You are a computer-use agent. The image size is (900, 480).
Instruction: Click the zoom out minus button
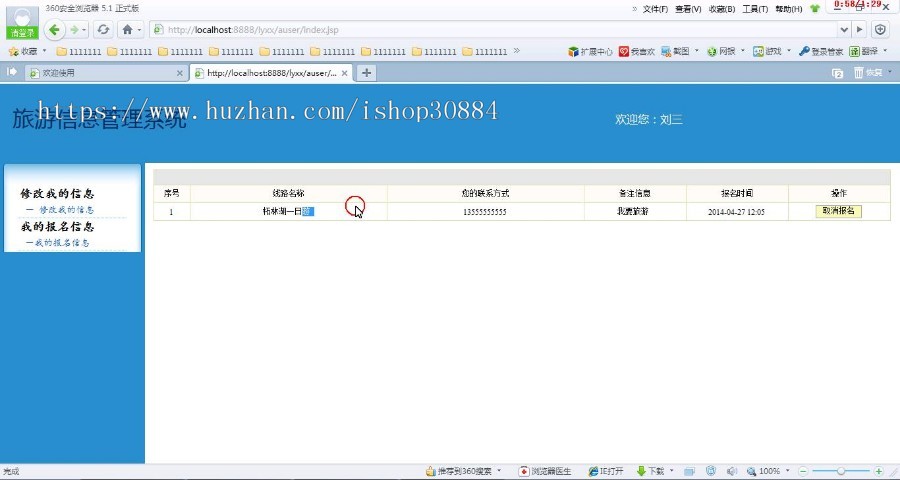tap(804, 471)
